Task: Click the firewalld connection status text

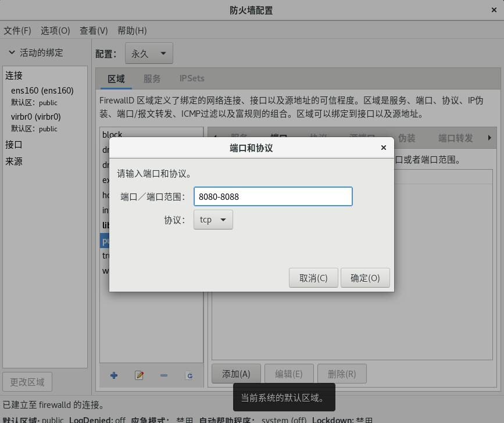Action: [x=53, y=404]
